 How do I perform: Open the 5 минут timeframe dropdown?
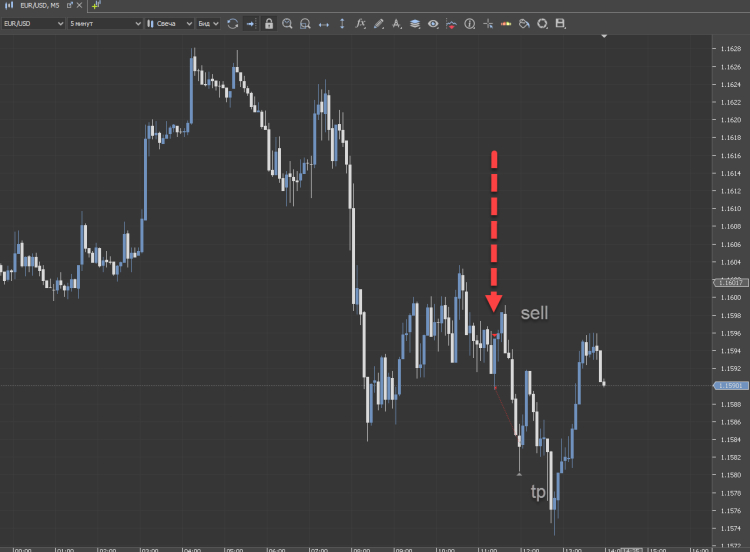coord(105,23)
